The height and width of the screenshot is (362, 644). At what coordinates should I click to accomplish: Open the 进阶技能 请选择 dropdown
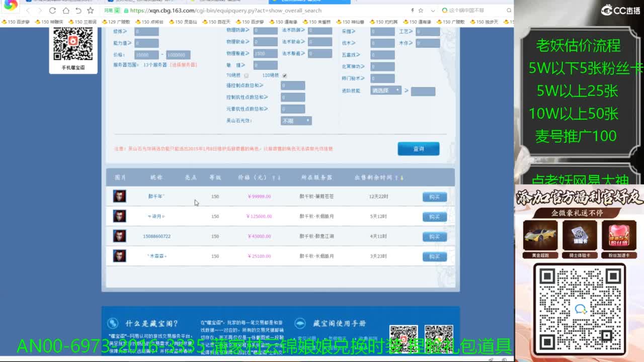click(x=386, y=90)
